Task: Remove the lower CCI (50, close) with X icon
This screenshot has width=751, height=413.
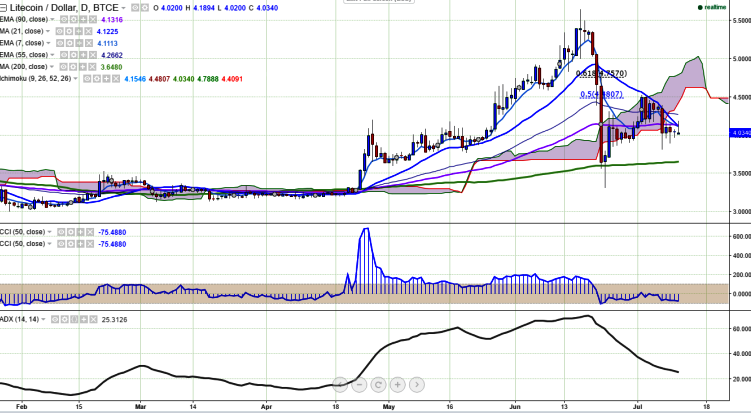Action: tap(90, 244)
